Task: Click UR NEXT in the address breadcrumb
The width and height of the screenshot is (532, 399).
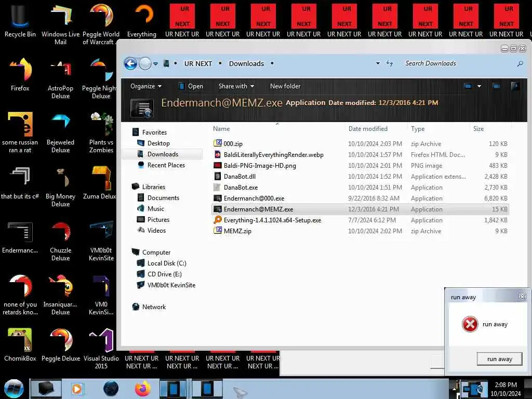Action: coord(198,63)
